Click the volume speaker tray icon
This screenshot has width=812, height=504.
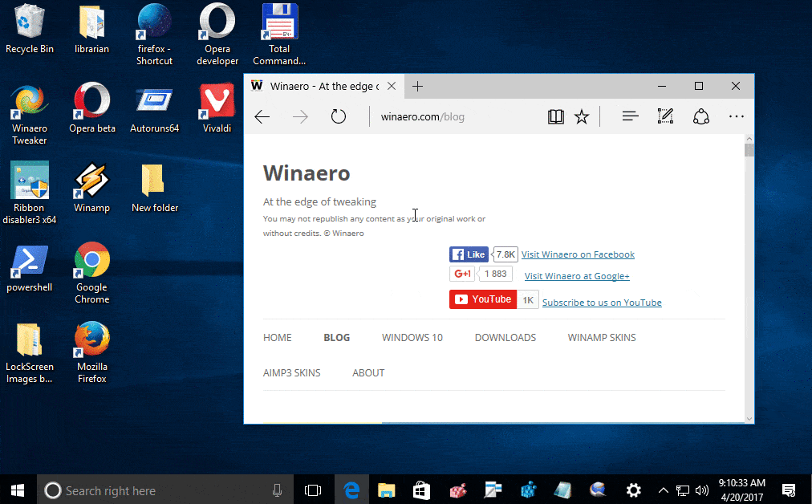point(702,490)
